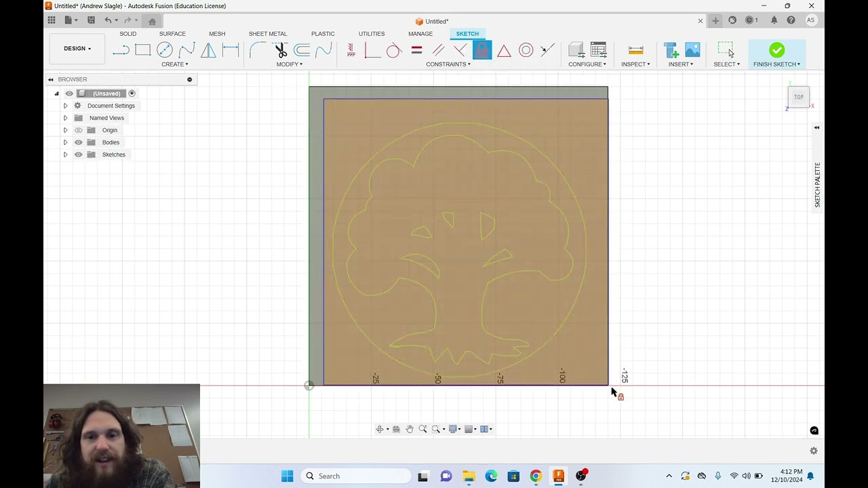
Task: Click the Insert Canvas image icon
Action: (692, 50)
